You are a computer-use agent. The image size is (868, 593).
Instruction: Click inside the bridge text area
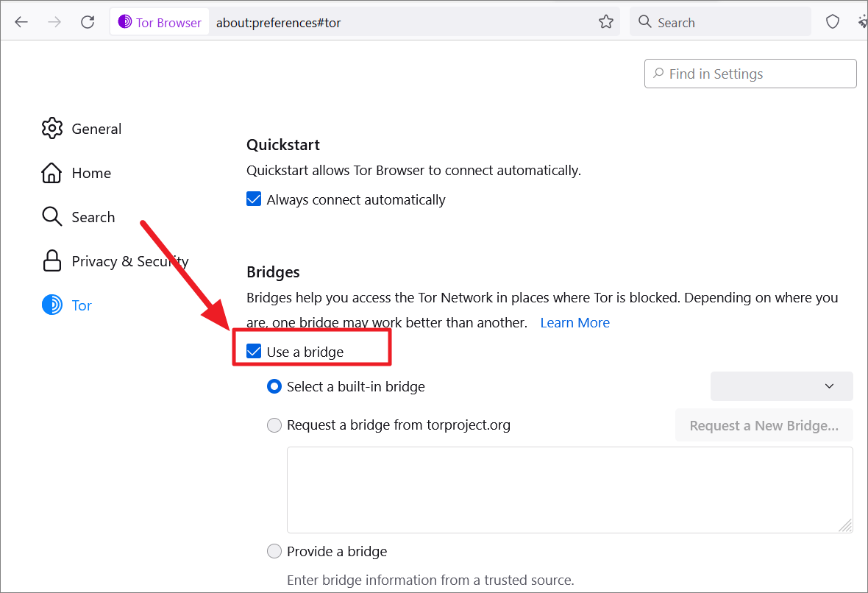[x=569, y=489]
